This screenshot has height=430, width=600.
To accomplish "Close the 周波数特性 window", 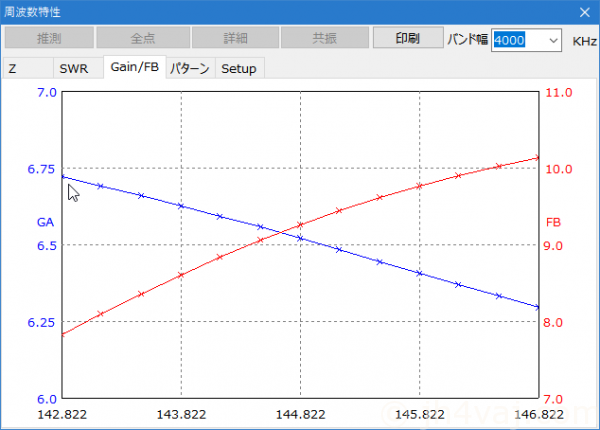I will [x=584, y=12].
